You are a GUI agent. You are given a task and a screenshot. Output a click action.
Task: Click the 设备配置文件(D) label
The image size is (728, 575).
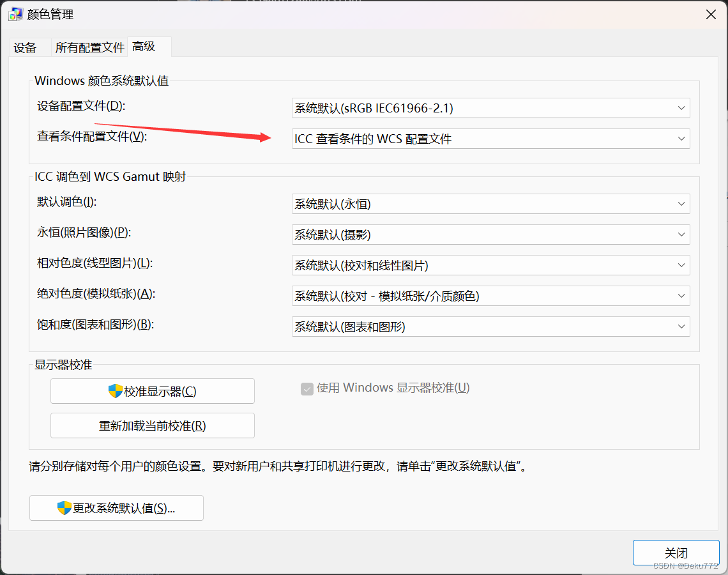[81, 106]
